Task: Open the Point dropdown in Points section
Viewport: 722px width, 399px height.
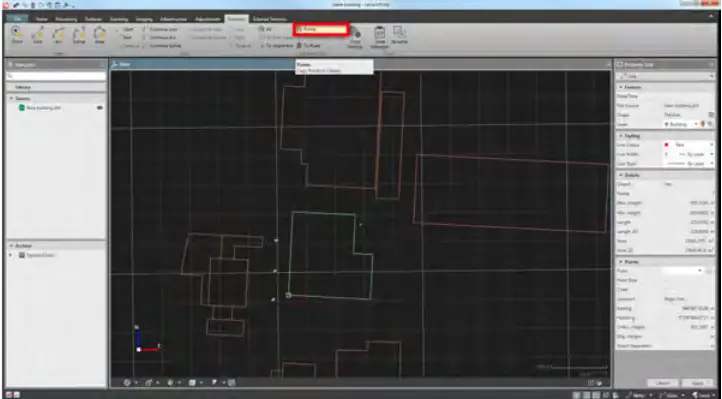Action: [682, 271]
